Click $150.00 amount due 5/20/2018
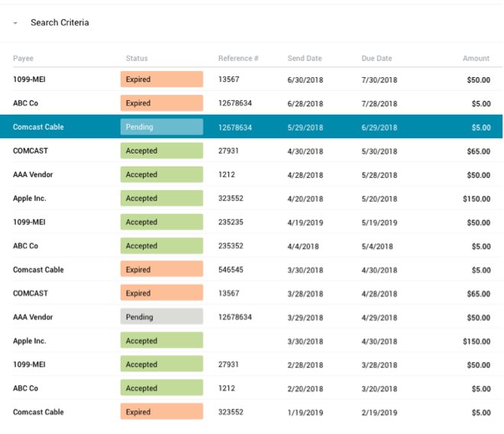 (x=476, y=199)
